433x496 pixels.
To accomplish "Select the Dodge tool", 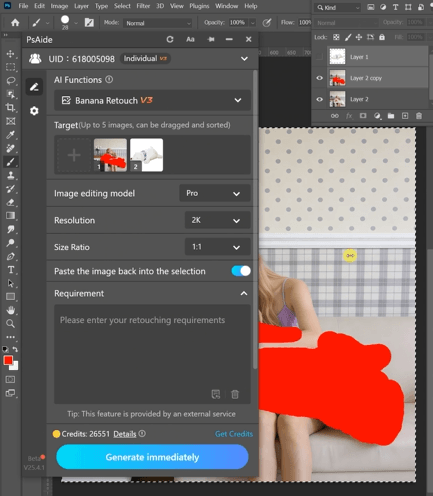I will 10,243.
